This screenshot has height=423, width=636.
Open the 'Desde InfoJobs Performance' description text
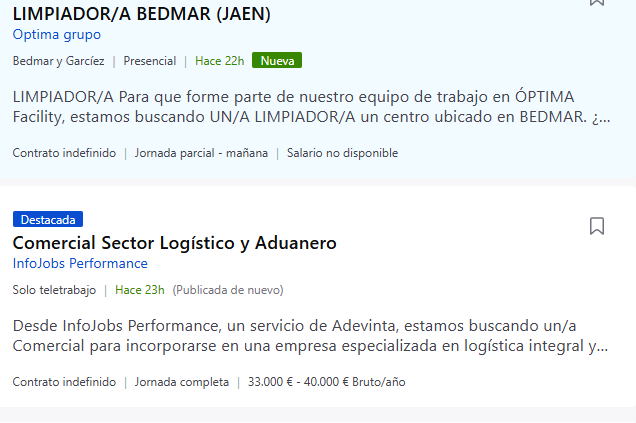[311, 337]
